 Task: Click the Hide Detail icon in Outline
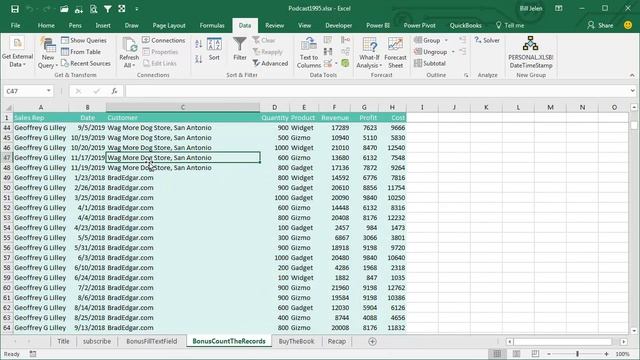tap(462, 51)
